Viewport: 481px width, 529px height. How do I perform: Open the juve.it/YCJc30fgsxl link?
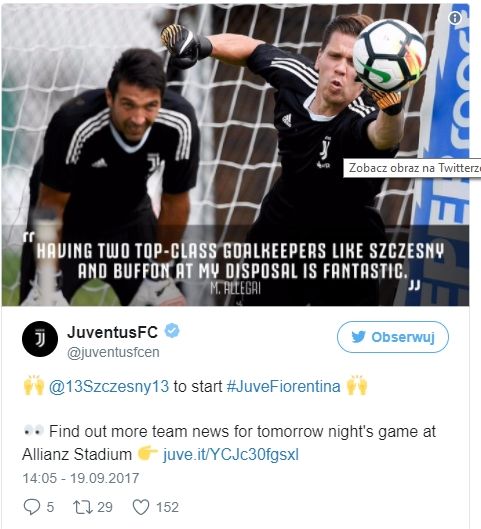231,454
